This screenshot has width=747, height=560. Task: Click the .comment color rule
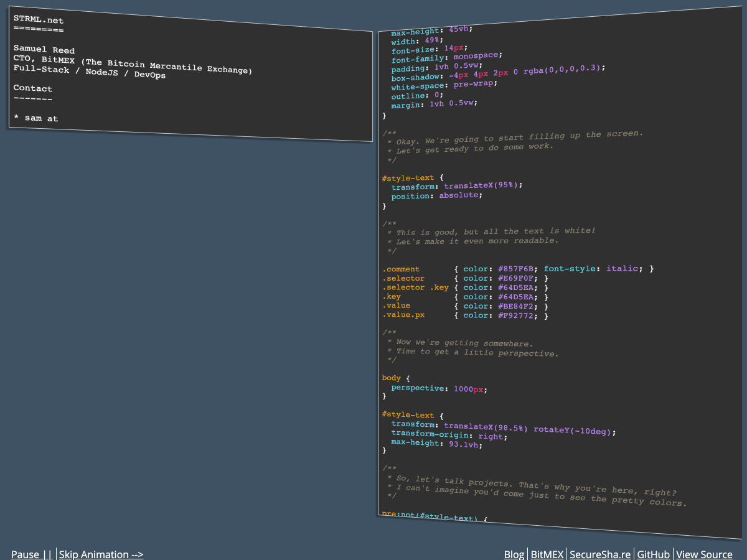[519, 269]
